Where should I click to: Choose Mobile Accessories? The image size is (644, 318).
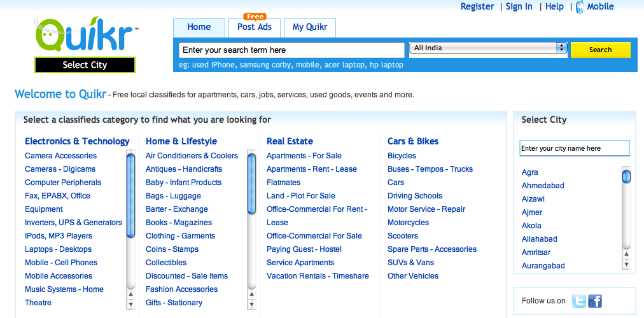click(59, 276)
